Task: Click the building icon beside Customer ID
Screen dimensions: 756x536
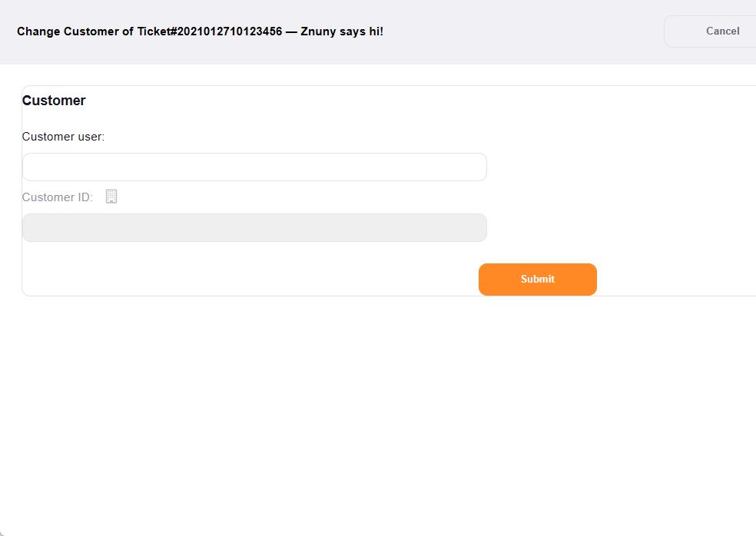Action: pos(111,196)
